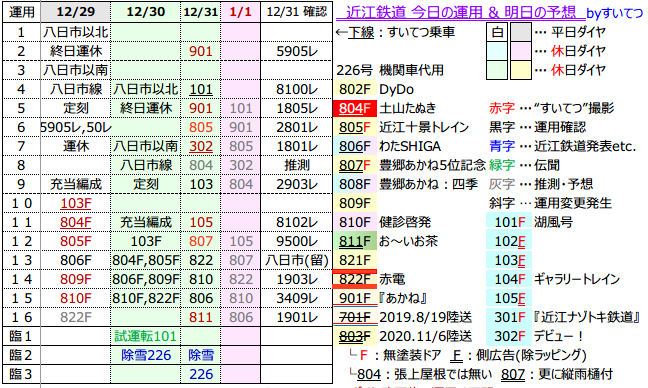
Task: Click the 1801レ confirmation cell
Action: (x=297, y=146)
